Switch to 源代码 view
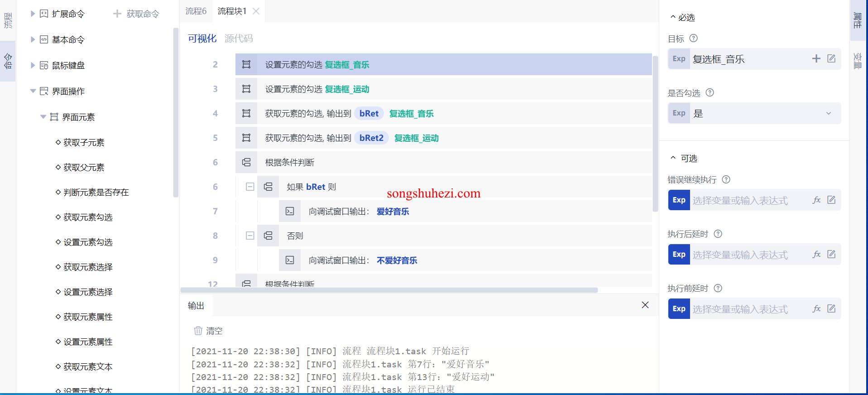 (x=239, y=39)
